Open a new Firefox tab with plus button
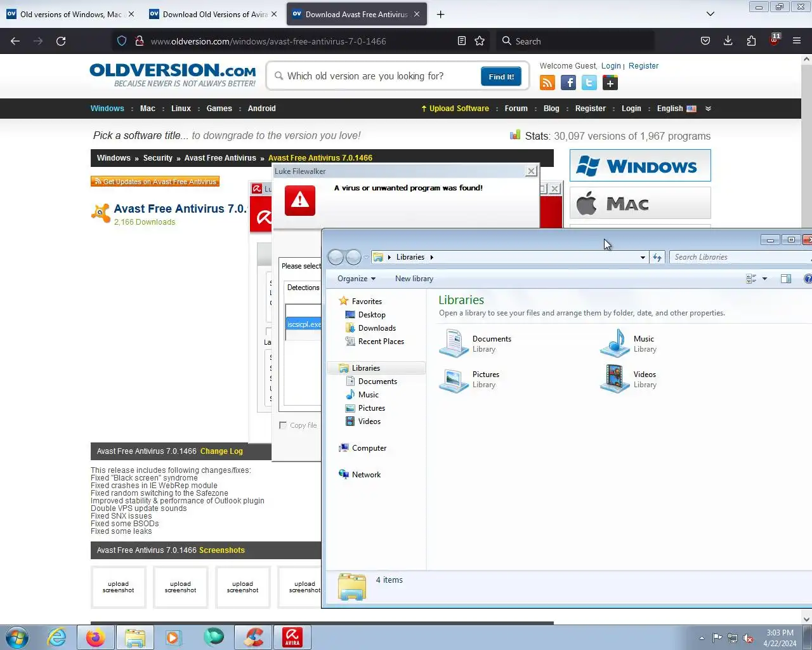Image resolution: width=812 pixels, height=650 pixels. coord(441,14)
